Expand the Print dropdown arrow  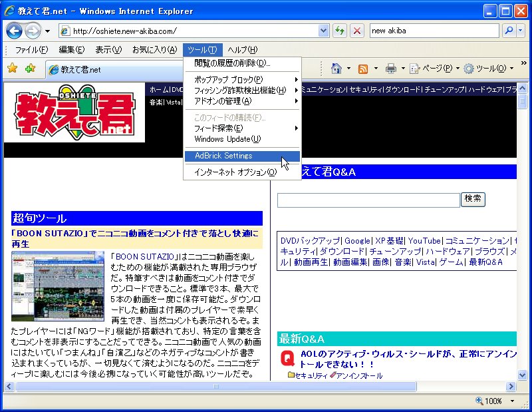(403, 69)
